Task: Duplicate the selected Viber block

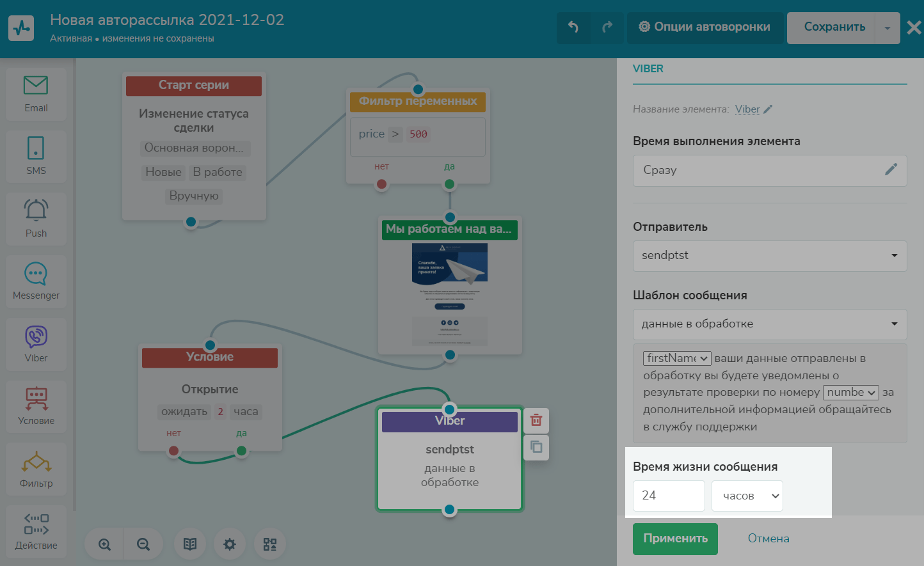Action: point(536,447)
